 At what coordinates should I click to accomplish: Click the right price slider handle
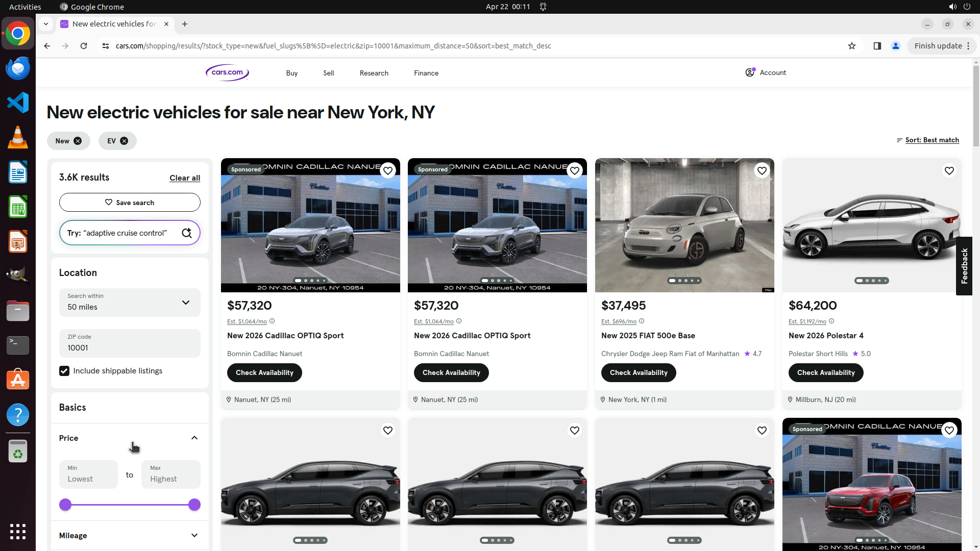click(194, 505)
